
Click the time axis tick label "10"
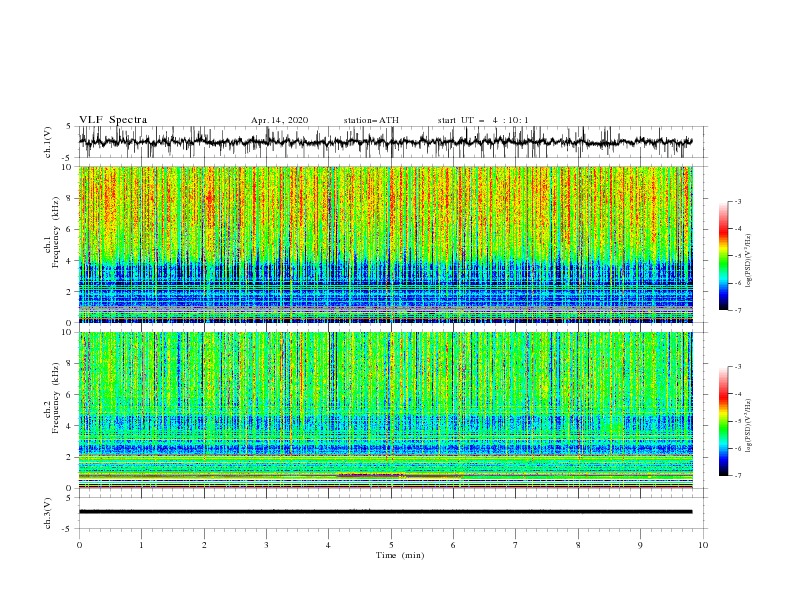click(703, 545)
